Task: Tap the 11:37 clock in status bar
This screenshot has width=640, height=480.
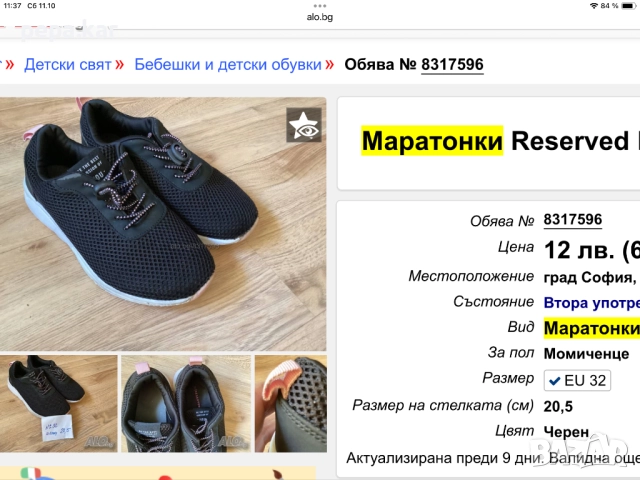Action: tap(12, 6)
